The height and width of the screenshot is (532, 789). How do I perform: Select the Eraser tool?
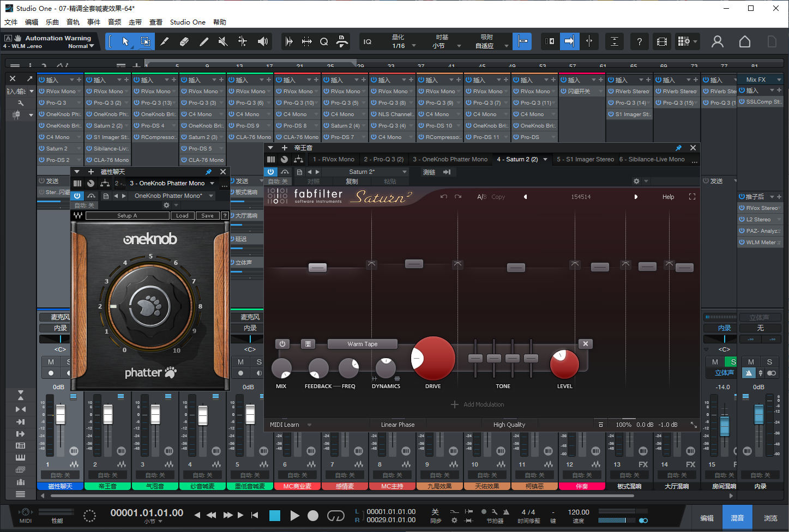[184, 41]
